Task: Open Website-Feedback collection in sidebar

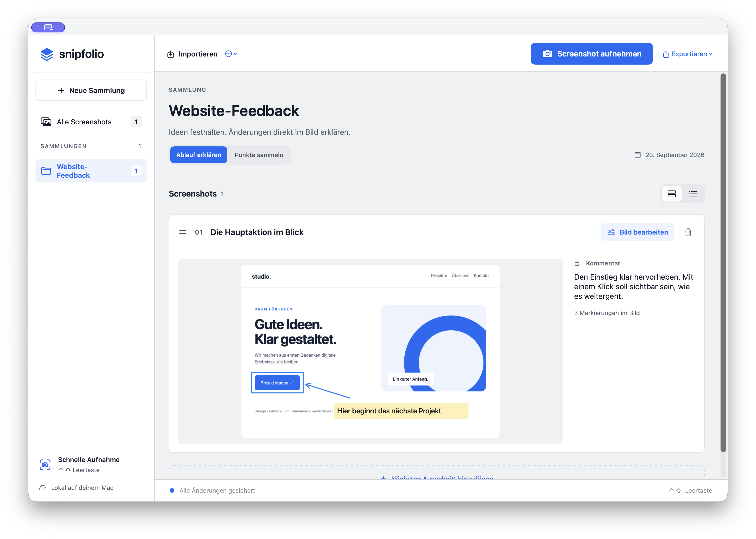Action: pyautogui.click(x=91, y=171)
